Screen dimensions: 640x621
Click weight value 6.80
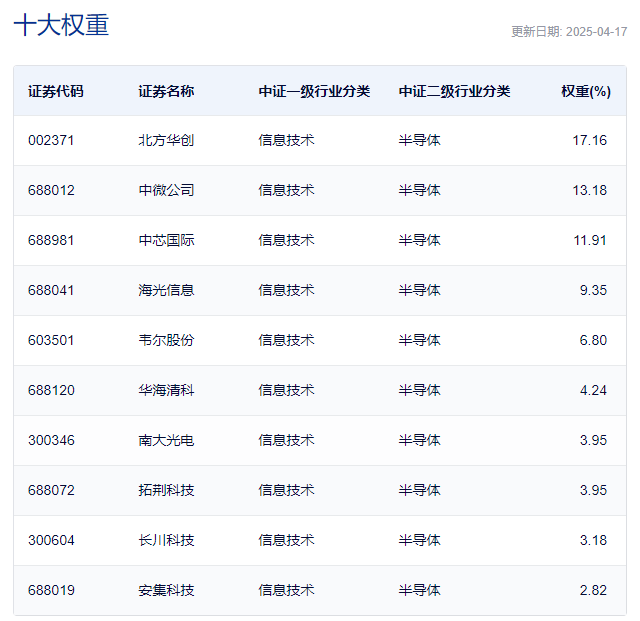coord(593,341)
